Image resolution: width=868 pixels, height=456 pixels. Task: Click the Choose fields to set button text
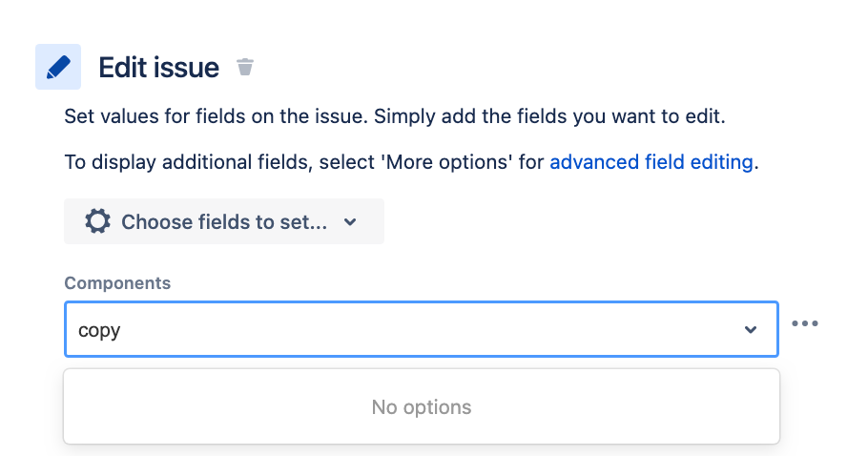point(224,222)
